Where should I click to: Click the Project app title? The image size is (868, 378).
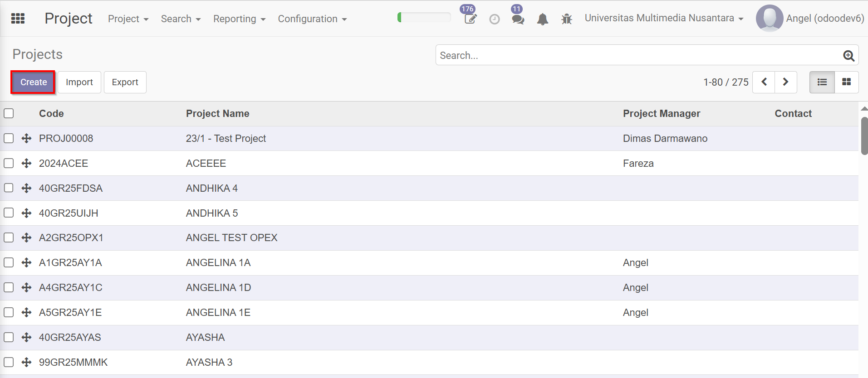pos(68,19)
